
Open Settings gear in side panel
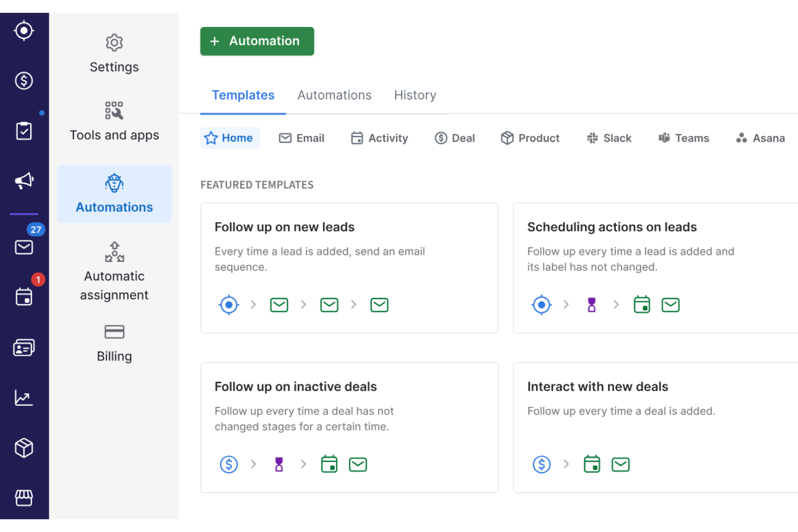click(x=114, y=54)
